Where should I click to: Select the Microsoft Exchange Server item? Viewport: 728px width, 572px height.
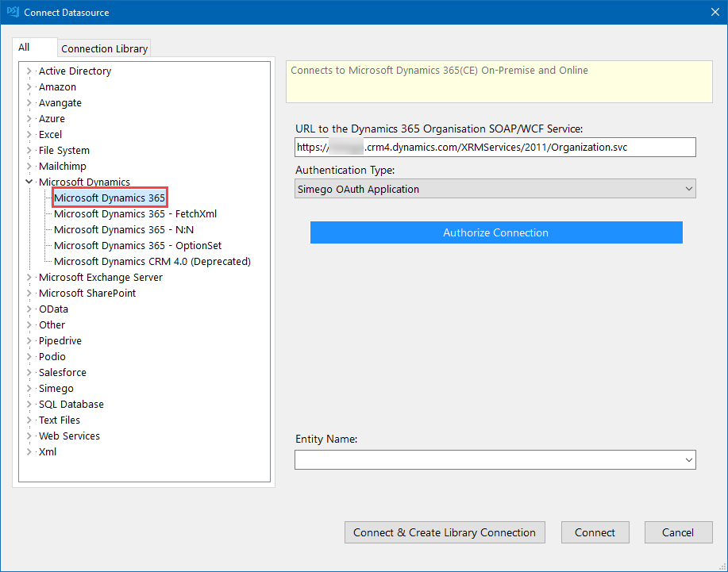pyautogui.click(x=101, y=278)
